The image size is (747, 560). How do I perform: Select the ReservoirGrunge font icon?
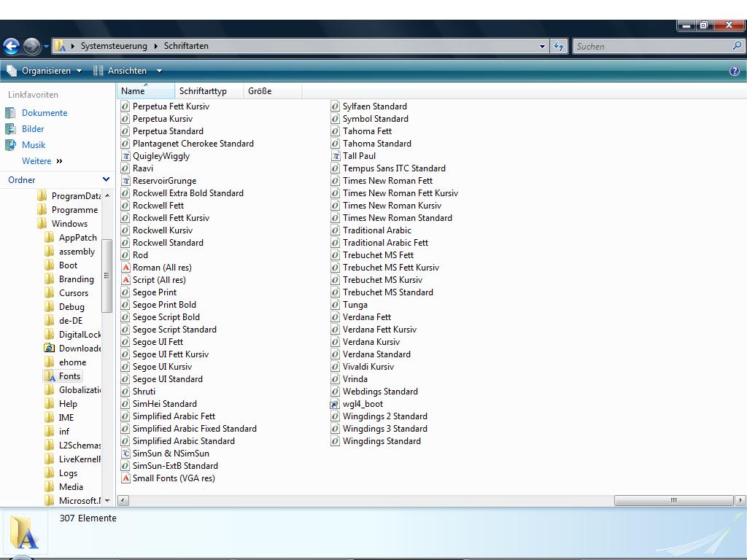coord(125,181)
